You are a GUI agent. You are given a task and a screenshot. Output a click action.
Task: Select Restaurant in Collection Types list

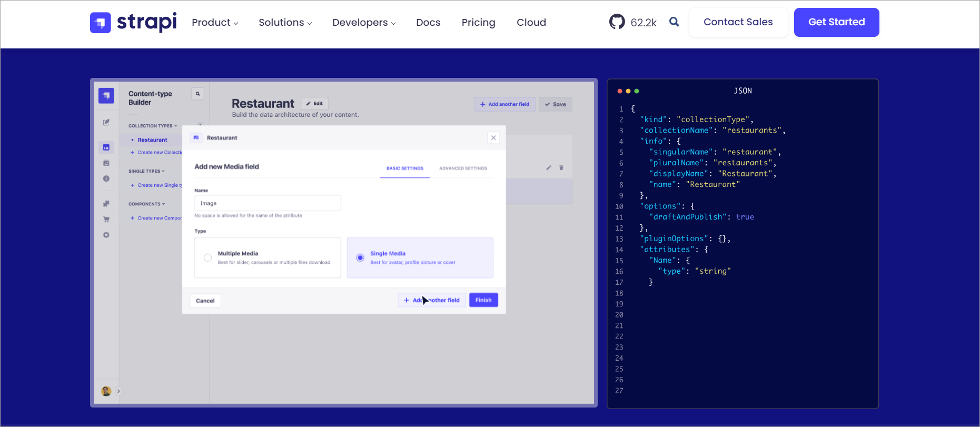pos(152,140)
